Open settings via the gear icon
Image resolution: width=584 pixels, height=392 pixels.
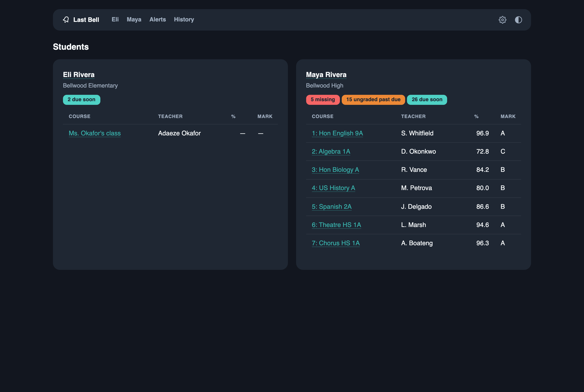point(502,20)
